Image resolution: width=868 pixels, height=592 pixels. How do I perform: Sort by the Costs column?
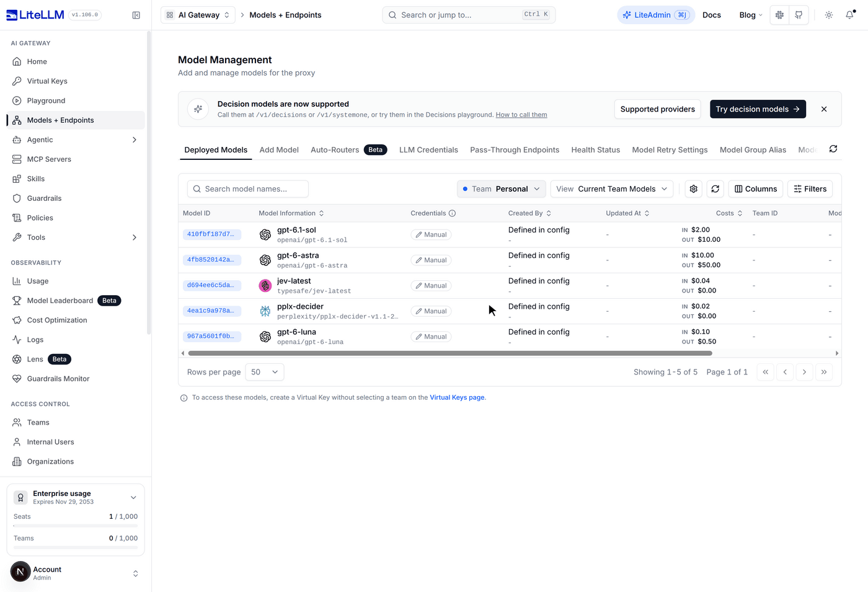(x=729, y=213)
